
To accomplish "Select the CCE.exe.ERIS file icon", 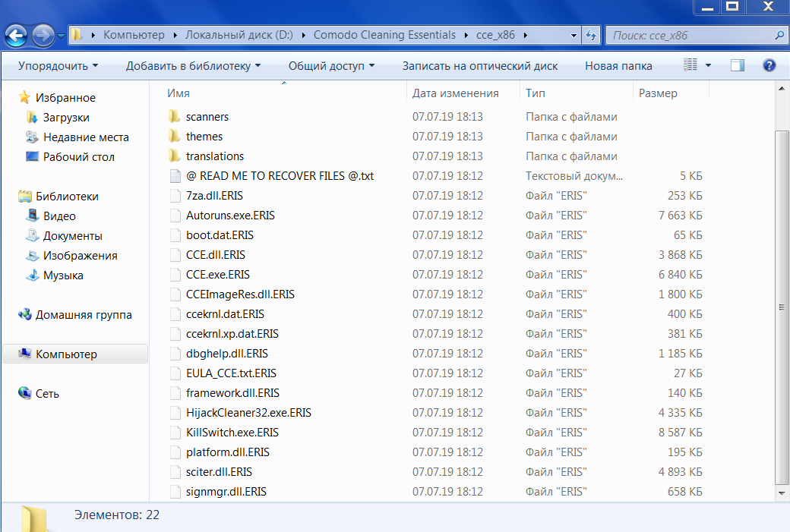I will [x=175, y=275].
